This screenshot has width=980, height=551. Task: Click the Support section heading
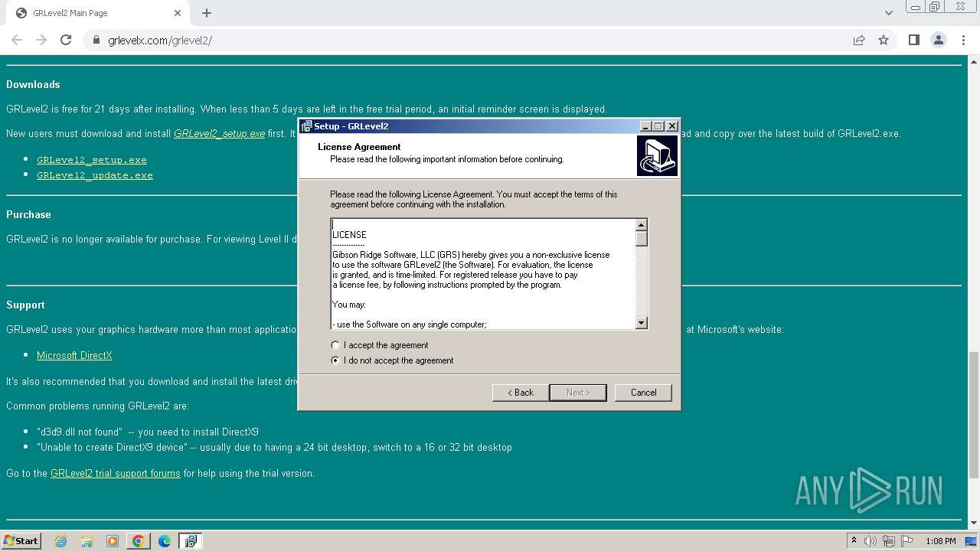(x=25, y=305)
